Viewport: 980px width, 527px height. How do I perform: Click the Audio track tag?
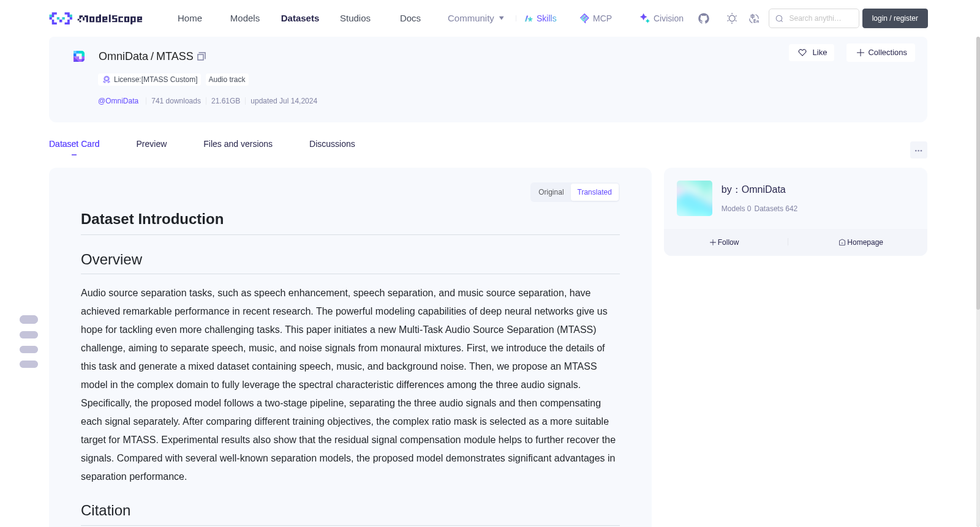click(227, 80)
